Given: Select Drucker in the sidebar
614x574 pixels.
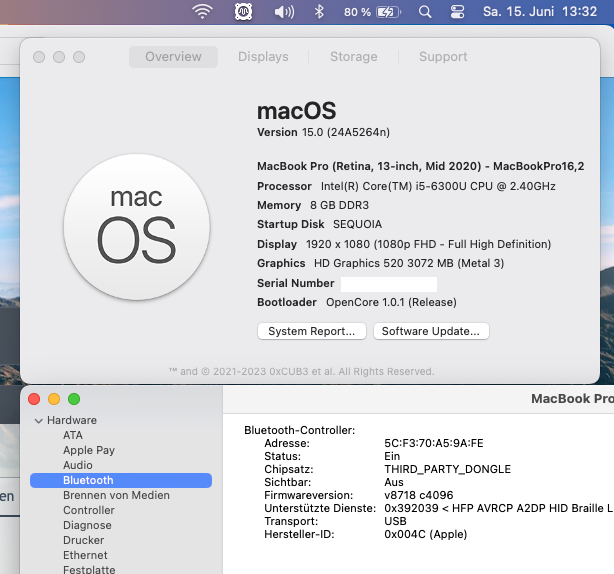Looking at the screenshot, I should [83, 540].
